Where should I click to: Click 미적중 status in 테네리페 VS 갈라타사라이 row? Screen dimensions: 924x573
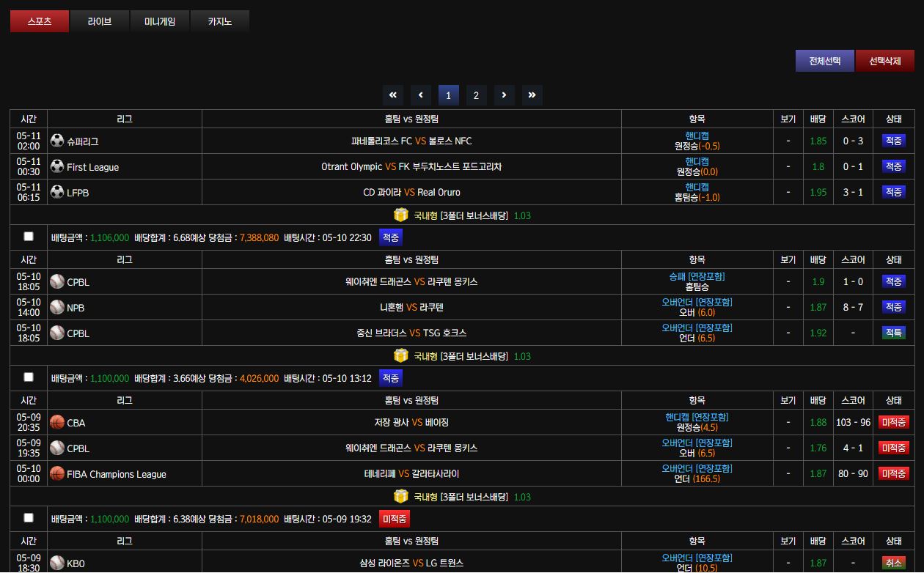pyautogui.click(x=893, y=473)
